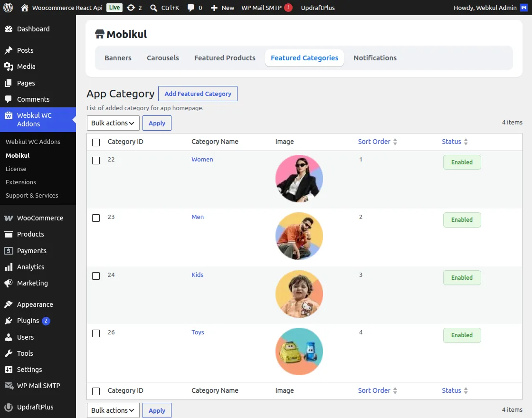Viewport: 532px width, 418px height.
Task: Toggle the select-all checkbox in table header
Action: tap(96, 142)
